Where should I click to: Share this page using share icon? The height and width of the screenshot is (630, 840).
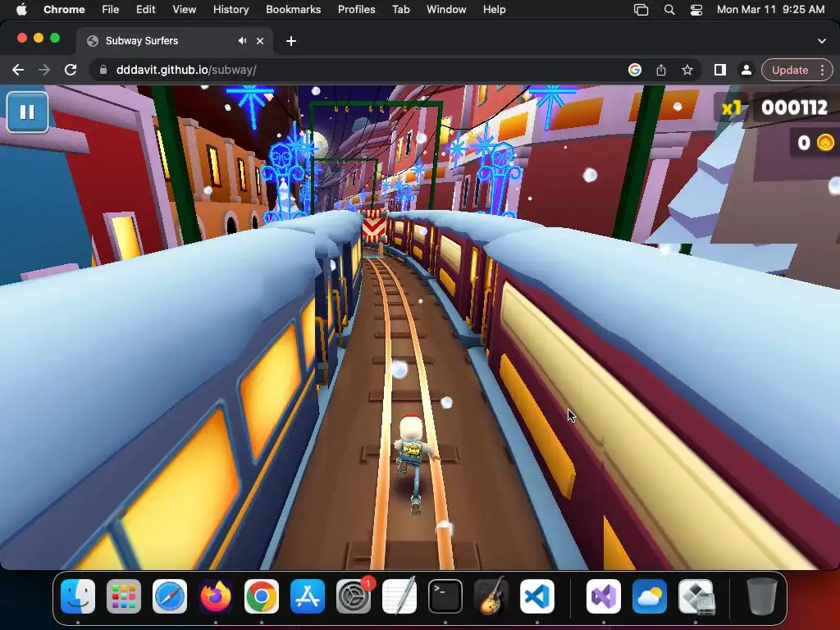(661, 71)
